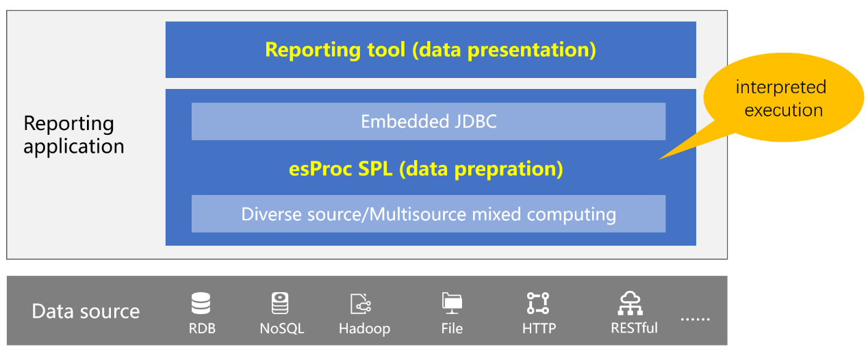Screen dimensions: 868x362
Task: Select the Reporting application label
Action: coord(74,135)
